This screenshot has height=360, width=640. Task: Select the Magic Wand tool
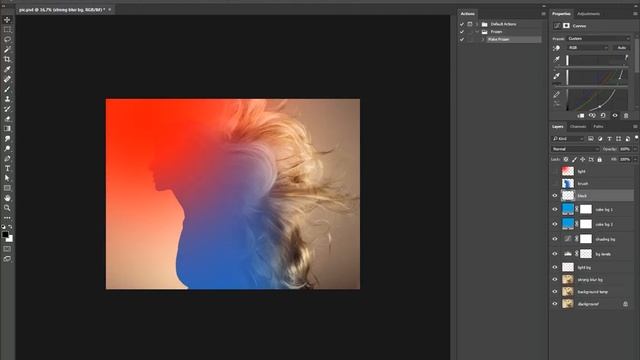[7, 49]
